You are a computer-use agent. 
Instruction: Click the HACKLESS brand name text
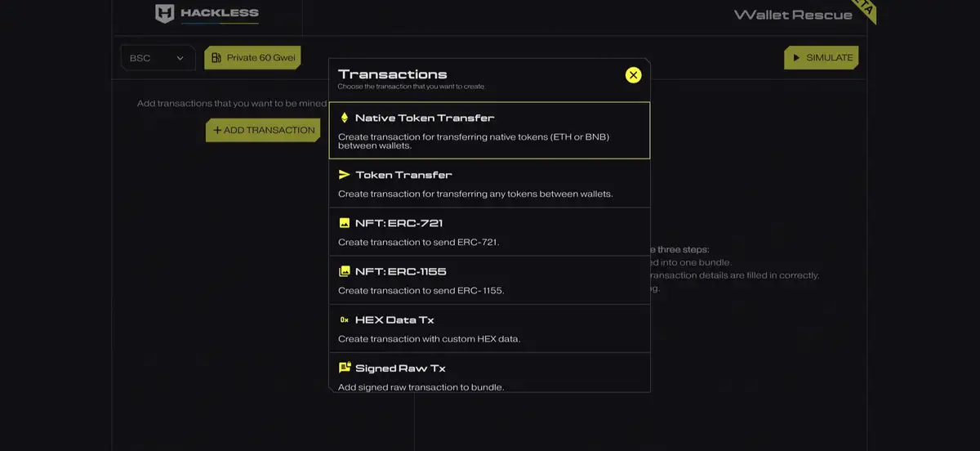pos(220,13)
